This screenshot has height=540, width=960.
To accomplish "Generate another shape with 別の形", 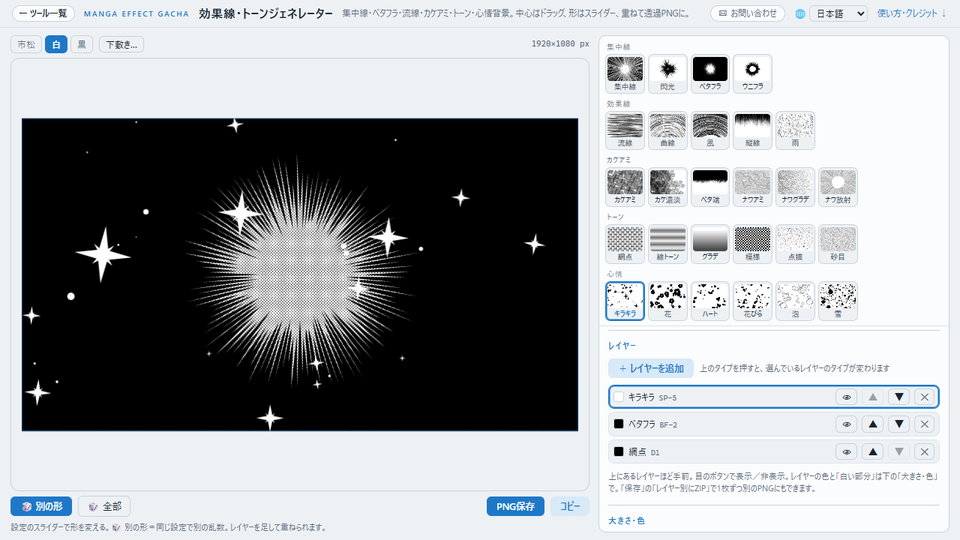I will coord(42,506).
